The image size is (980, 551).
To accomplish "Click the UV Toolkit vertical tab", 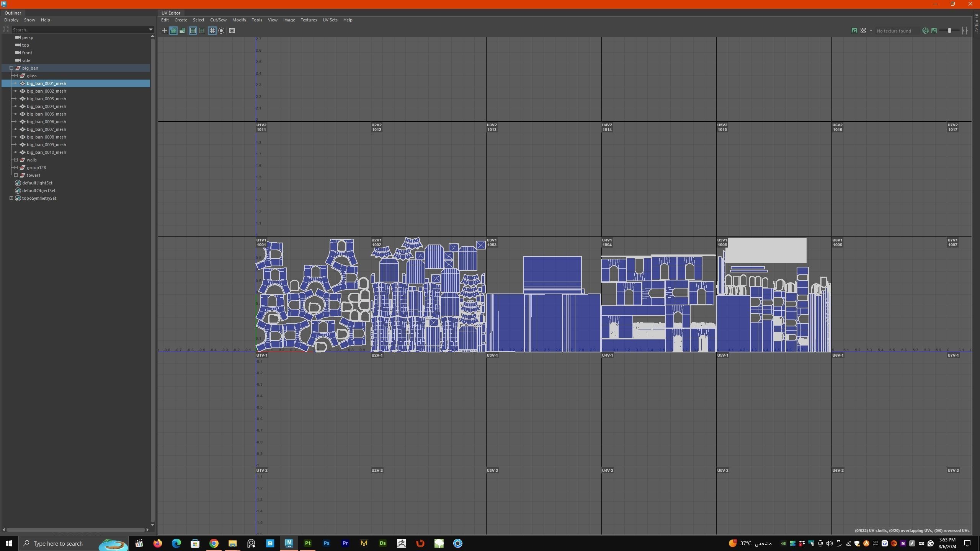I will pyautogui.click(x=977, y=24).
